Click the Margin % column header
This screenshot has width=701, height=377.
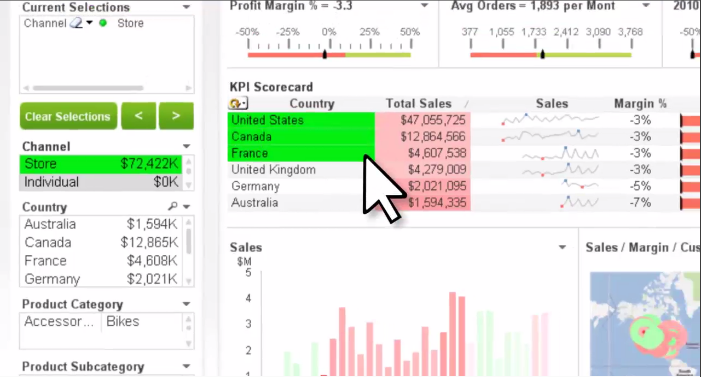point(640,104)
